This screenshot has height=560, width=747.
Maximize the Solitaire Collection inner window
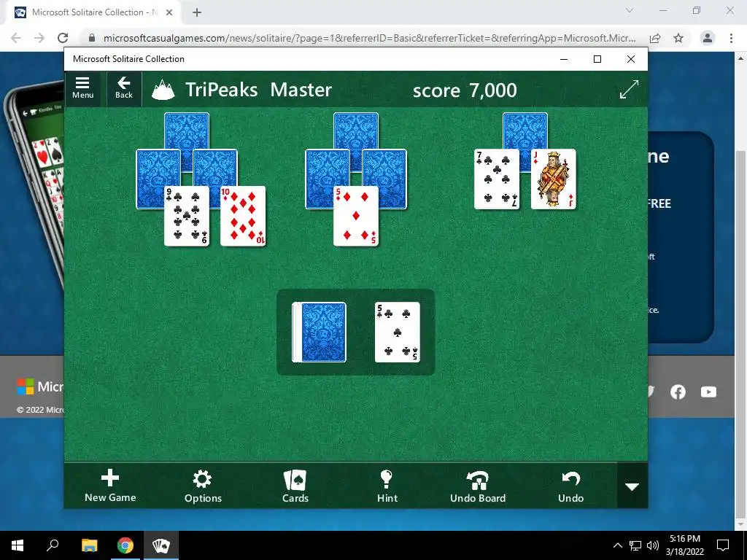(597, 59)
